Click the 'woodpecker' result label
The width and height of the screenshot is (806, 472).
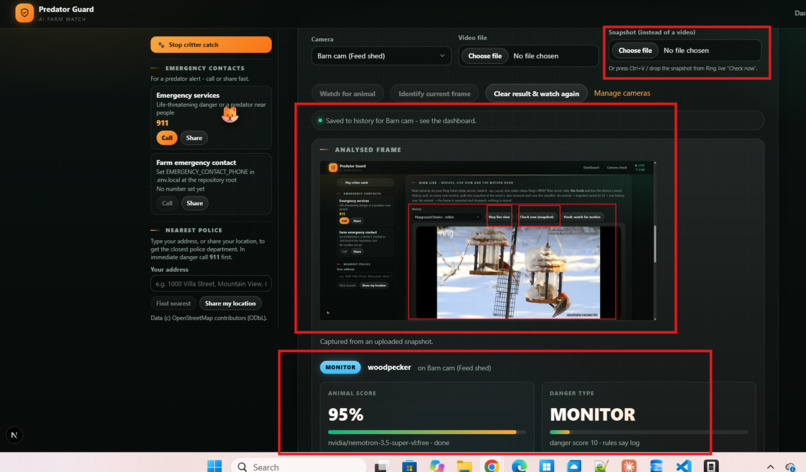(x=389, y=367)
